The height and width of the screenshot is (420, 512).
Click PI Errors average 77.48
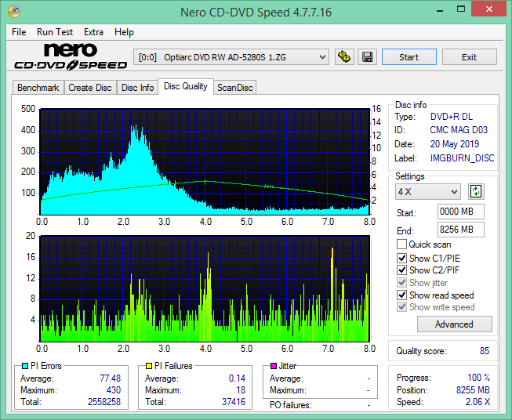point(110,378)
